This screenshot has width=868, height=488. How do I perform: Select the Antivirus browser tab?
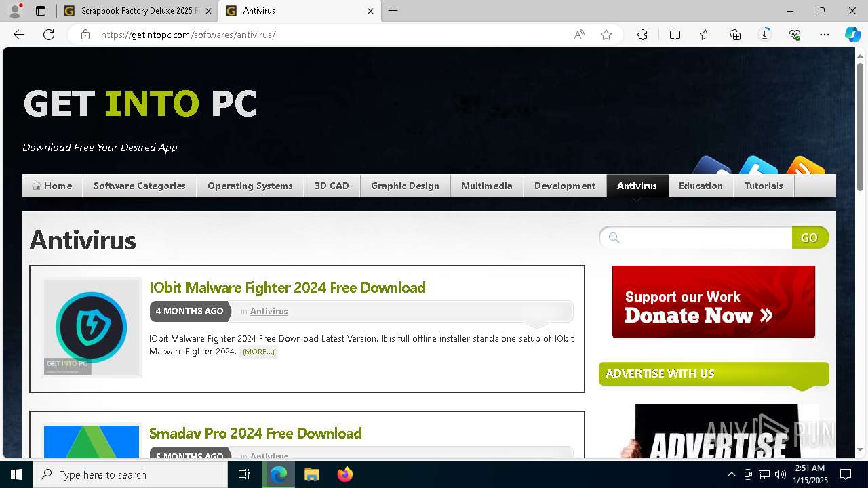300,11
